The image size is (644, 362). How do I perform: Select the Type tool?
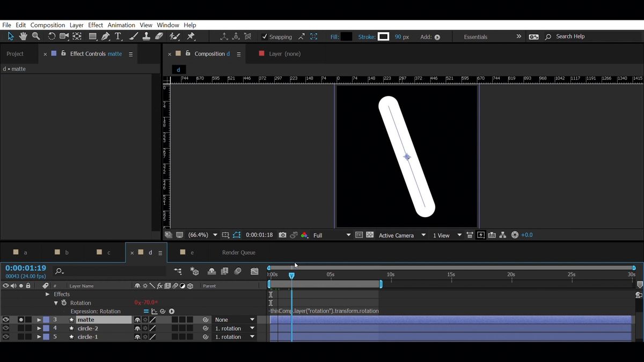point(118,36)
